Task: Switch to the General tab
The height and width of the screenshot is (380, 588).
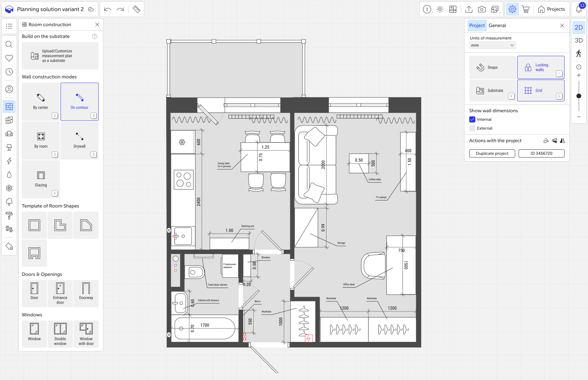Action: (x=497, y=26)
